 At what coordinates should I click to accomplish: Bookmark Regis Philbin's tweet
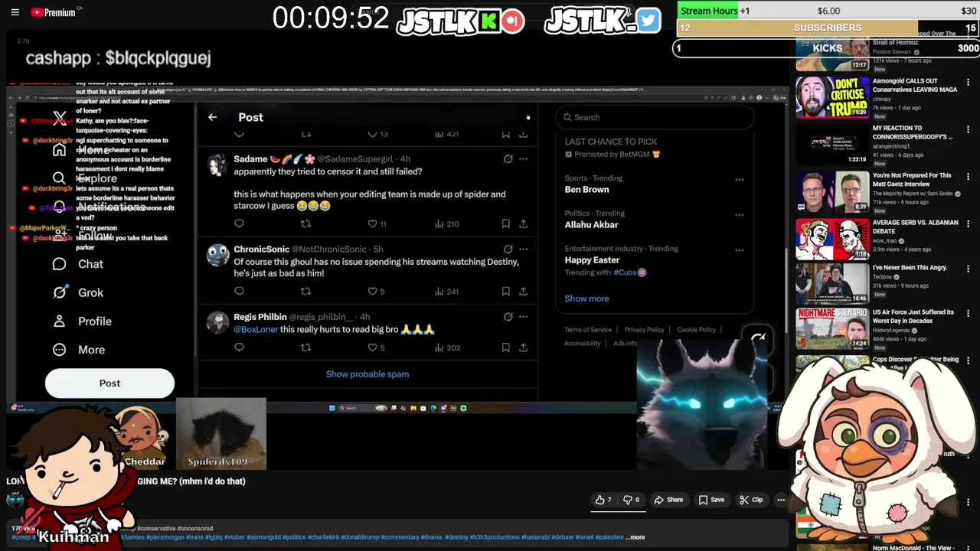pyautogui.click(x=505, y=347)
